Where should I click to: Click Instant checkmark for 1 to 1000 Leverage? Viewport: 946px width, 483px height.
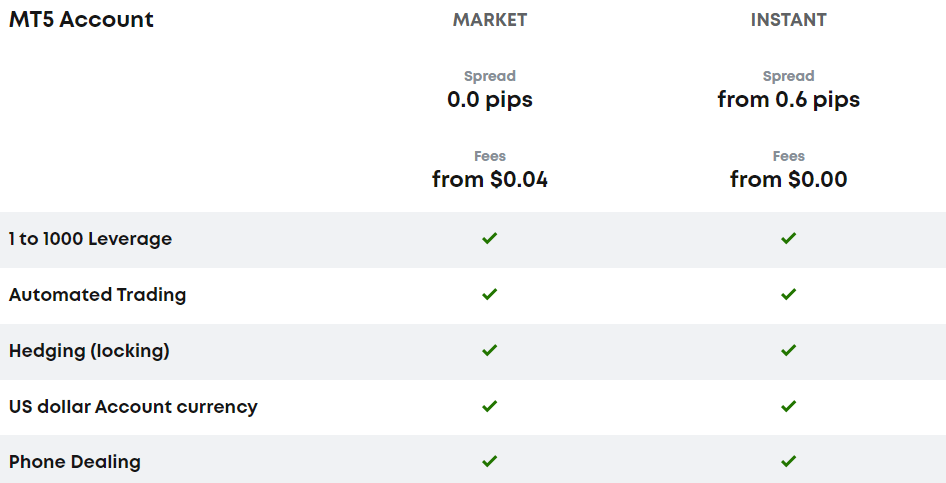[x=788, y=238]
